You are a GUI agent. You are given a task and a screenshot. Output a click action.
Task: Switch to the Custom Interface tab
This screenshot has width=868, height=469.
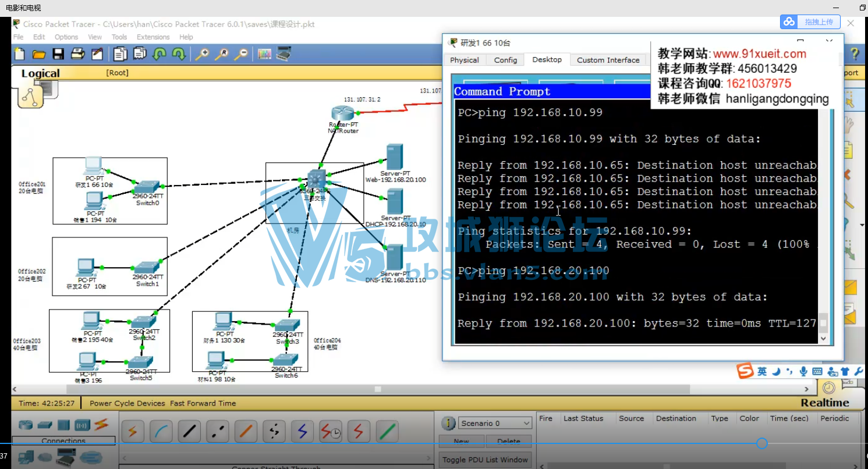coord(608,60)
